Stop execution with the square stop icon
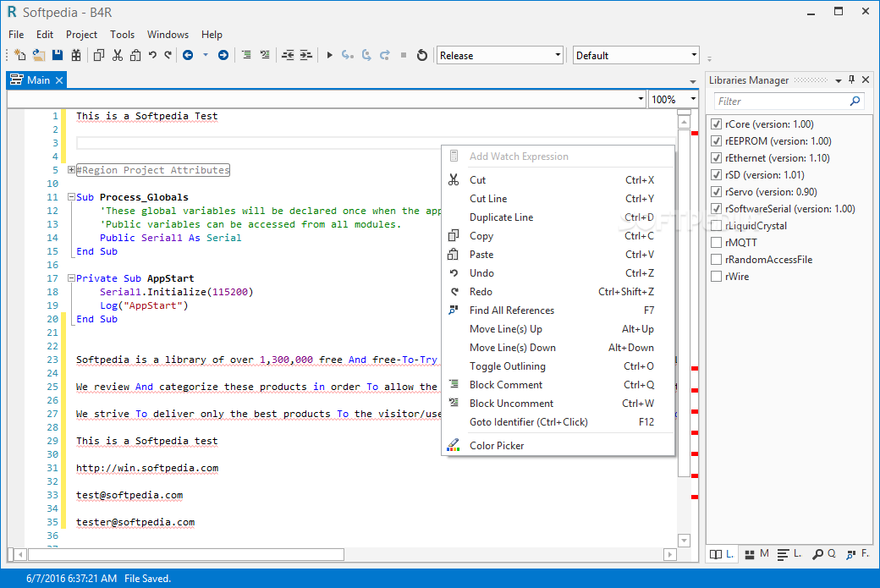Screen dimensions: 880x588 [404, 55]
